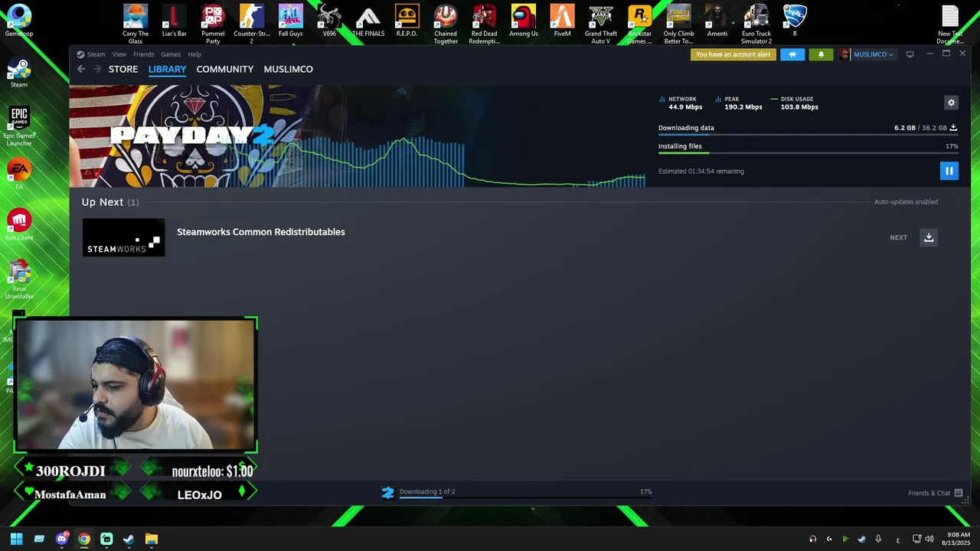The width and height of the screenshot is (980, 551).
Task: Open the COMMUNITY tab
Action: (x=224, y=69)
